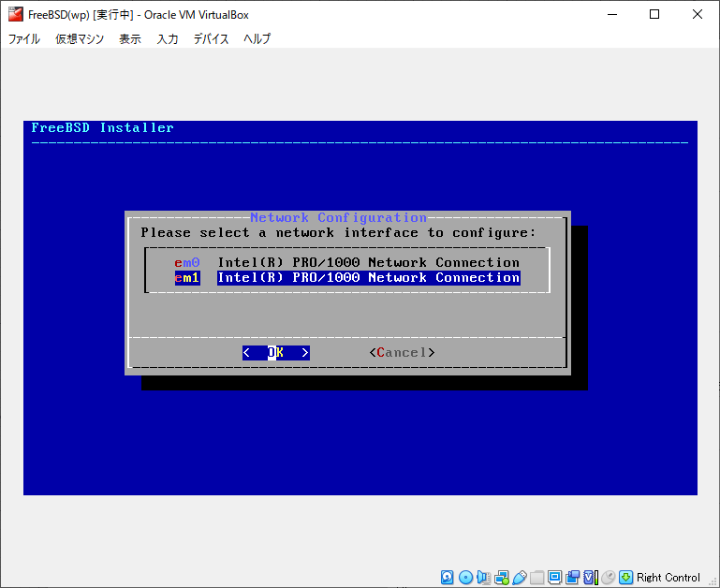Screen dimensions: 720x588
Task: Maximize the VirtualBox window
Action: (x=654, y=14)
